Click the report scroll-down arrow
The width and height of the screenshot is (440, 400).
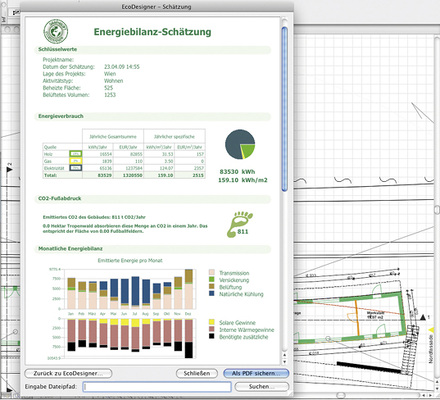click(284, 362)
